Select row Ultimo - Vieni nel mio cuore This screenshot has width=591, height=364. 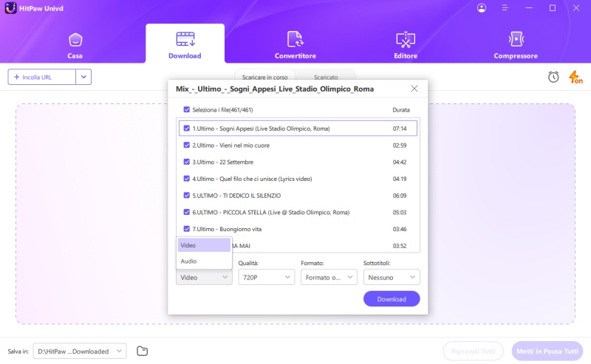pyautogui.click(x=298, y=145)
